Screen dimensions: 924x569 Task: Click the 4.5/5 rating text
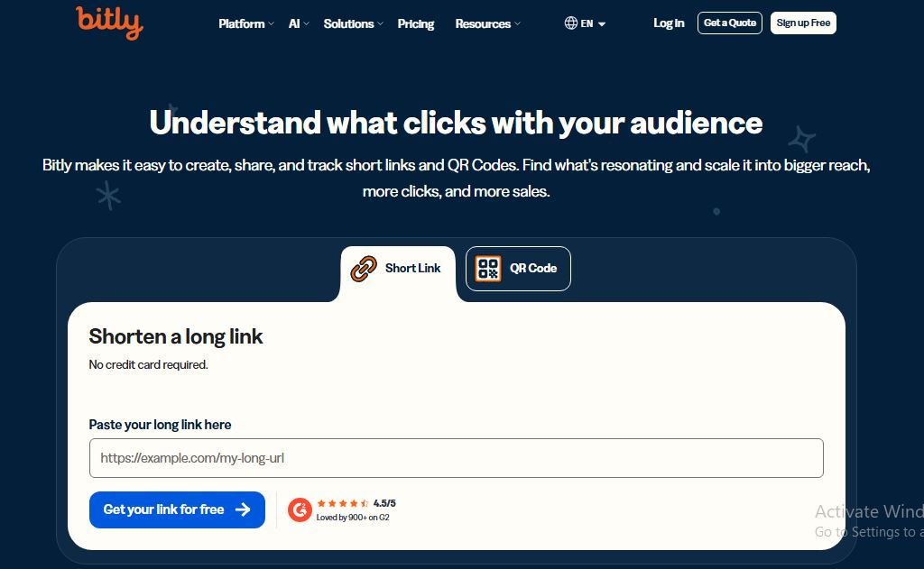point(384,503)
